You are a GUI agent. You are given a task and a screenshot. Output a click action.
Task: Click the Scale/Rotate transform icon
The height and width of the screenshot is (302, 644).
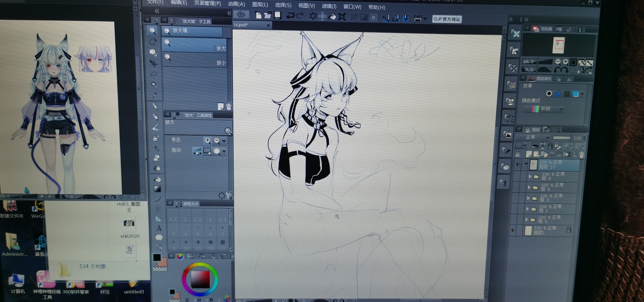tap(342, 17)
